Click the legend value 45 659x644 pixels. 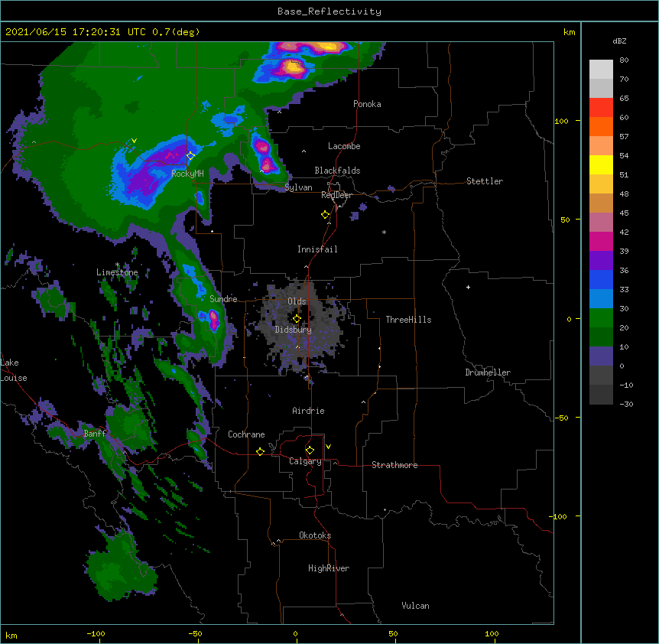(x=624, y=213)
